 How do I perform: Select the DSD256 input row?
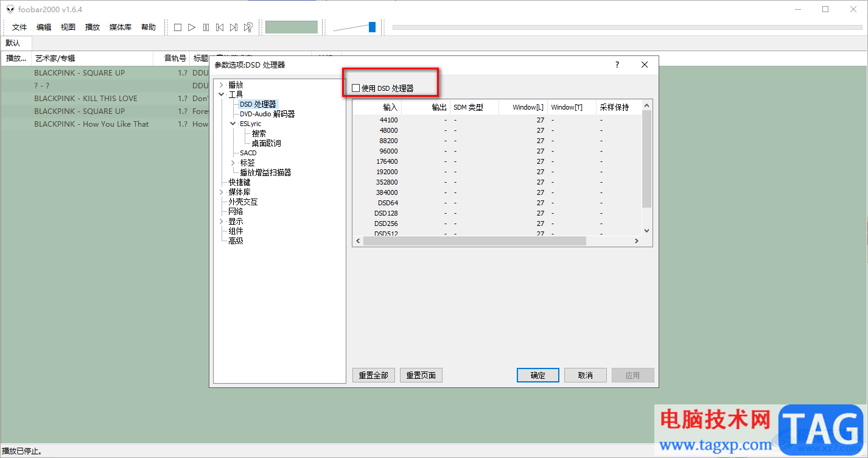497,224
